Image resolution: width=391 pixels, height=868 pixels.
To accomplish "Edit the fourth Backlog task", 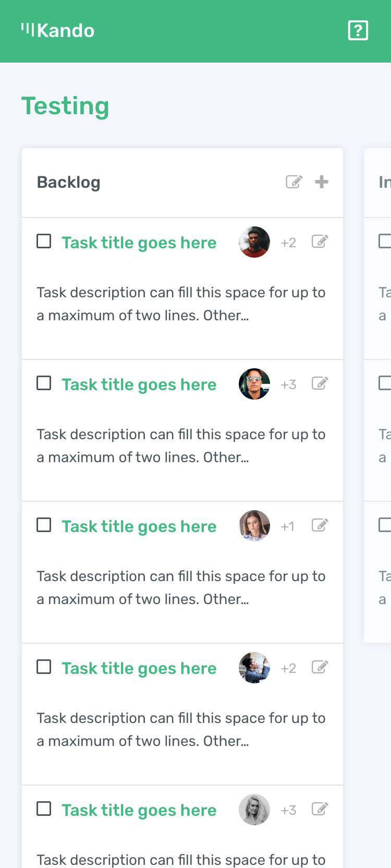I will 320,667.
